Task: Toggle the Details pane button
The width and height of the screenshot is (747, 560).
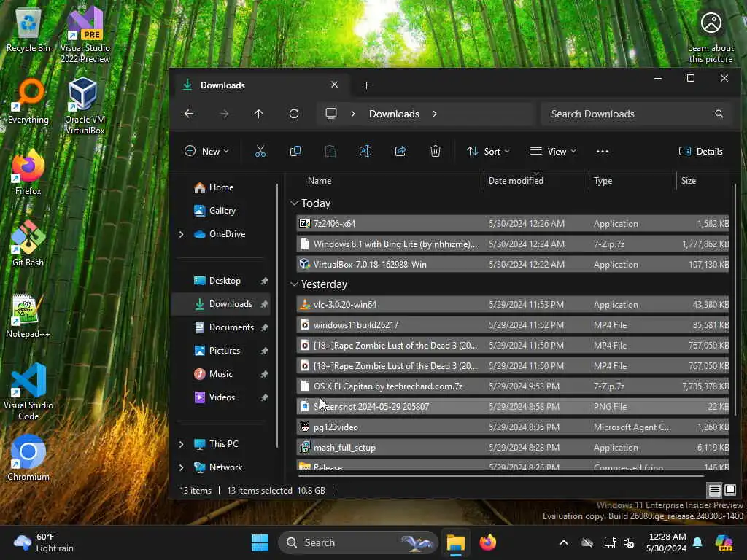Action: point(701,152)
